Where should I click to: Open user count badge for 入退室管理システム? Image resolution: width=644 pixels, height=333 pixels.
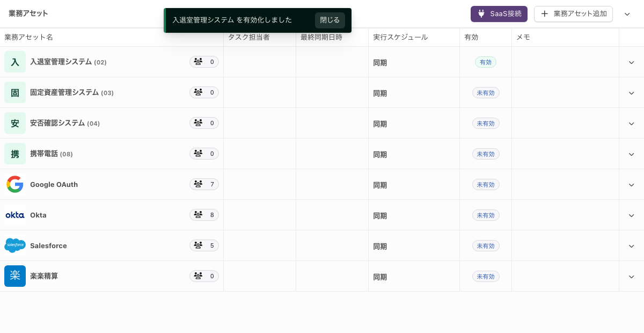point(204,62)
